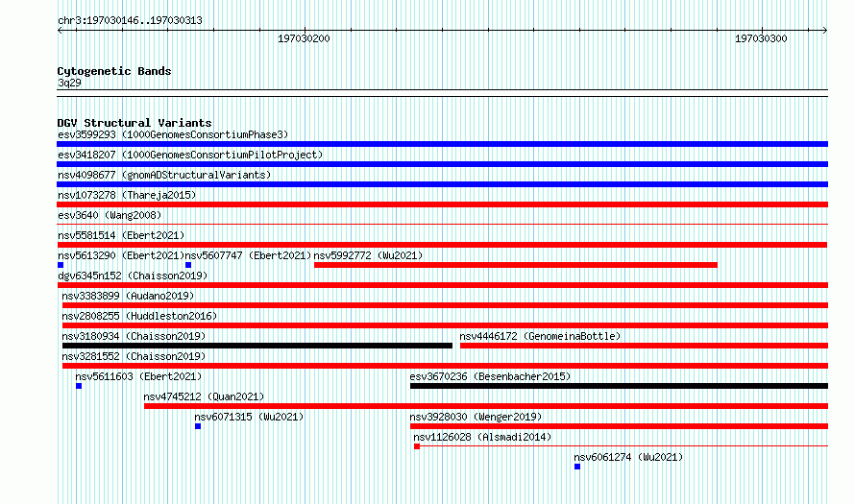Click the right arrow end of the ruler
This screenshot has height=504, width=855.
pos(825,31)
